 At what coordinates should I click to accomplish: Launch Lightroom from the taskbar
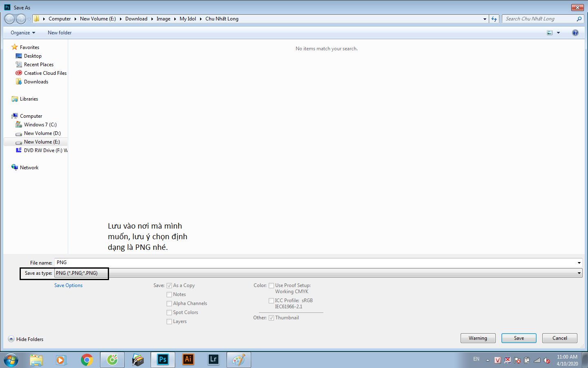point(213,360)
